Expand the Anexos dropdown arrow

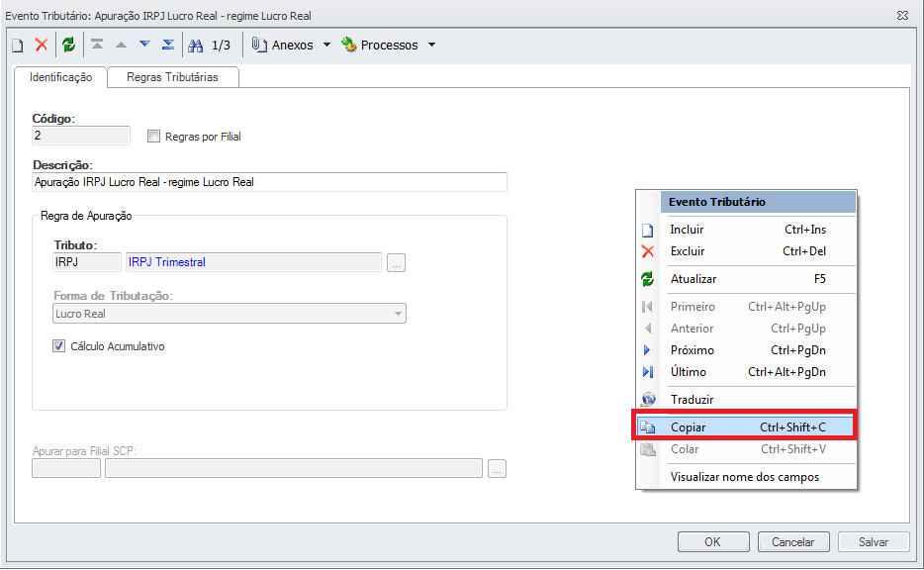(x=326, y=46)
